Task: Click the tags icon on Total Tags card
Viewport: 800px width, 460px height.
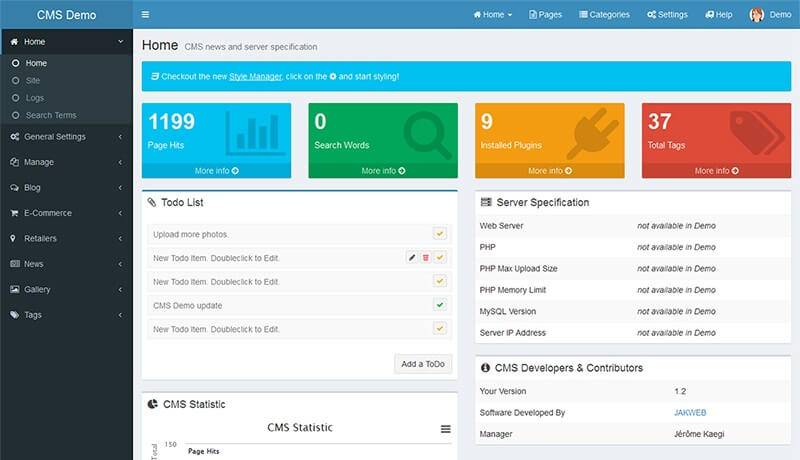Action: pyautogui.click(x=757, y=133)
